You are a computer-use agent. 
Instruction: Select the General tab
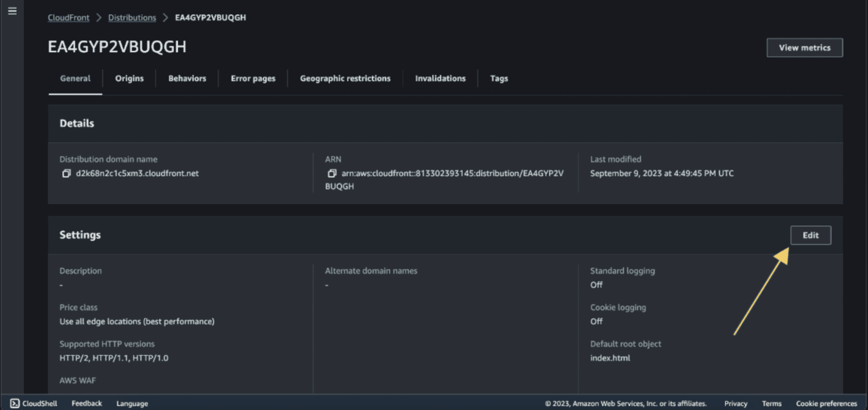(75, 78)
